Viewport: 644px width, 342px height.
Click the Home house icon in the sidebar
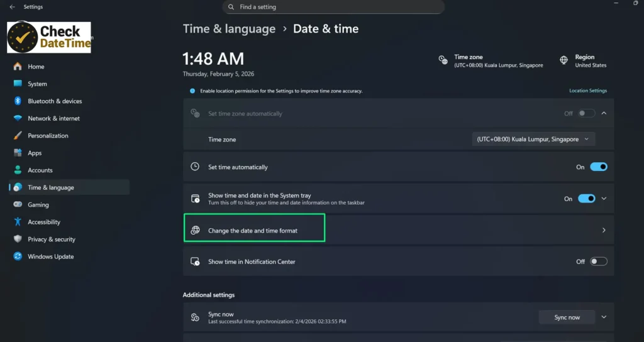pos(18,67)
